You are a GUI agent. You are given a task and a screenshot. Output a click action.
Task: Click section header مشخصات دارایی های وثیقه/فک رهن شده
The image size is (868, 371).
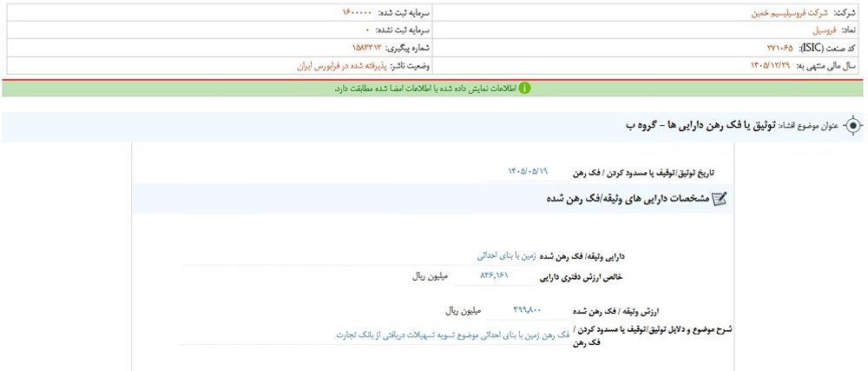click(628, 199)
